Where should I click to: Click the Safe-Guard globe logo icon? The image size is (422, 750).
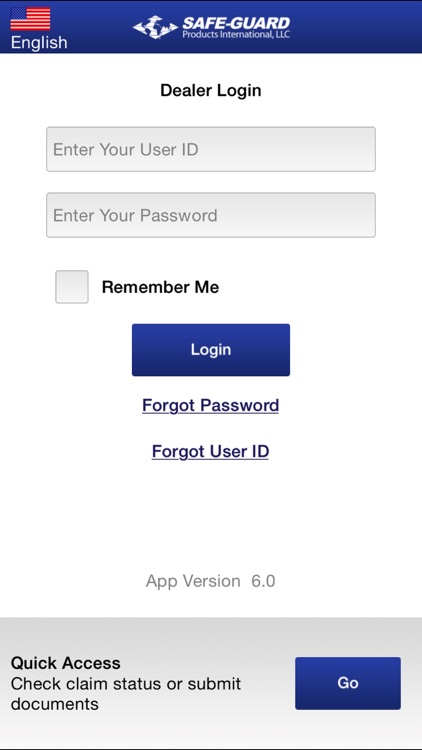[x=155, y=27]
